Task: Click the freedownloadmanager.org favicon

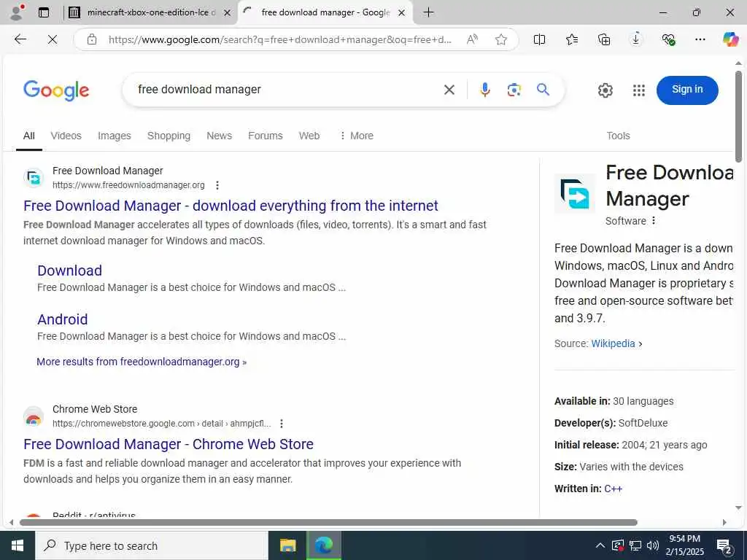Action: (x=34, y=178)
